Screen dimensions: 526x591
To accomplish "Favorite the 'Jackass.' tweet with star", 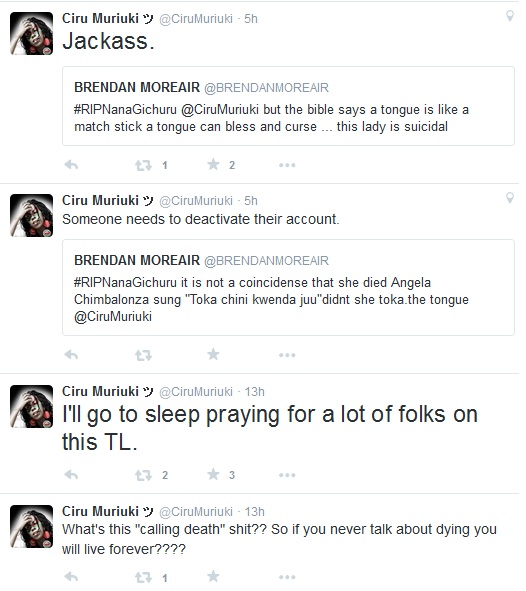I will coord(213,164).
